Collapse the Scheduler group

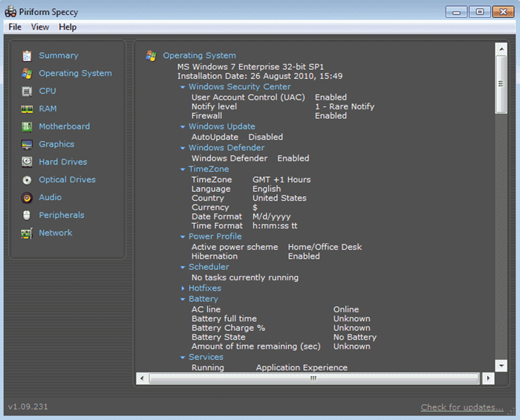tap(183, 268)
